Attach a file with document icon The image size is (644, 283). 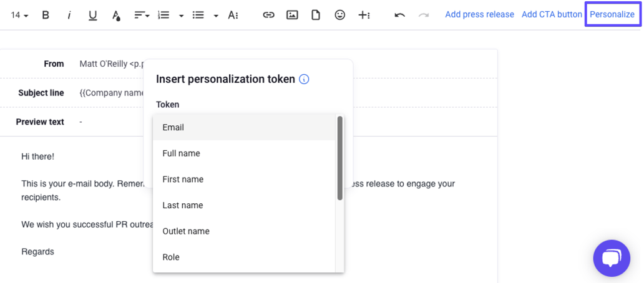coord(315,15)
